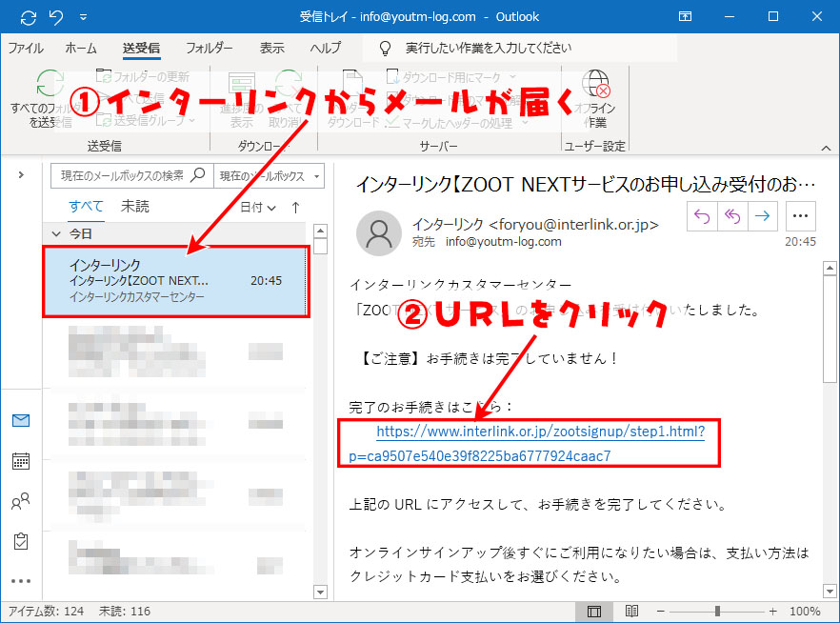Select the インターリンク email in the message list
The width and height of the screenshot is (840, 623).
175,281
